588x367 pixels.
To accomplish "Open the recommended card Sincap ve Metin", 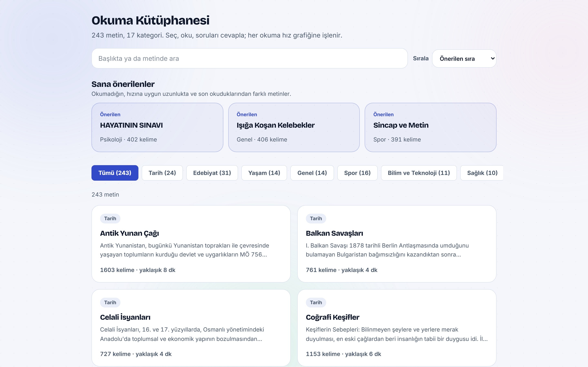I will coord(430,127).
